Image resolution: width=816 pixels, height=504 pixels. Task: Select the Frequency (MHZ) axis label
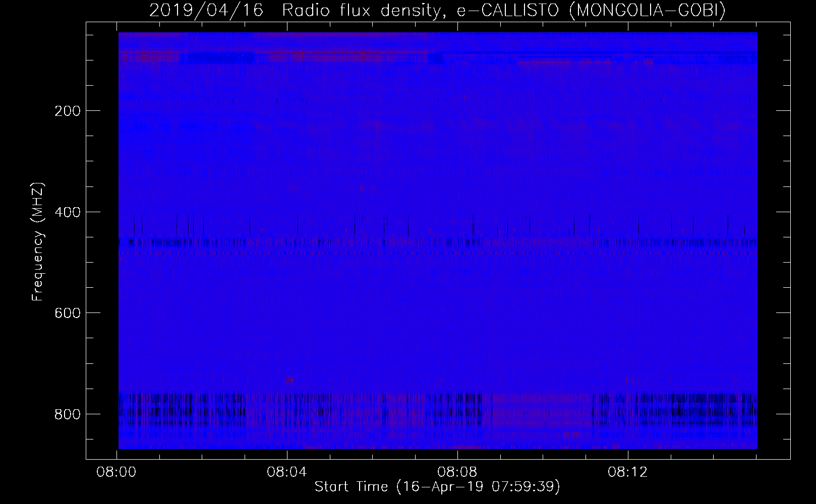(38, 242)
